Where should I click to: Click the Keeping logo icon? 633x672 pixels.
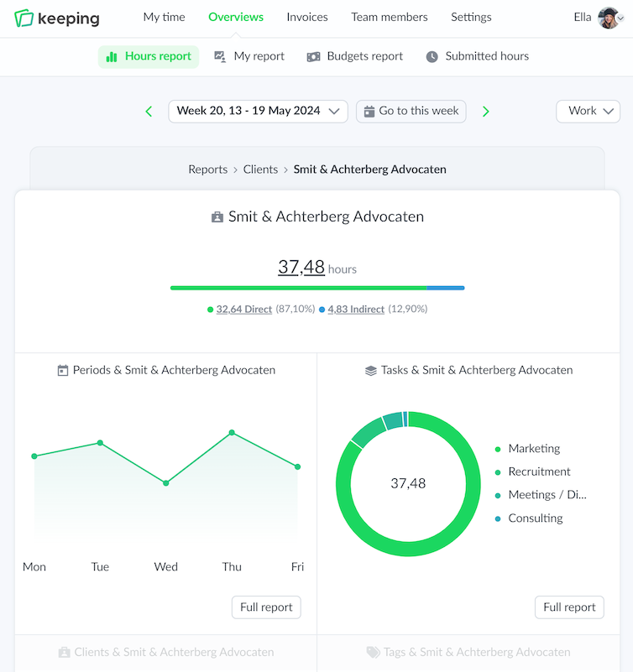pyautogui.click(x=24, y=18)
